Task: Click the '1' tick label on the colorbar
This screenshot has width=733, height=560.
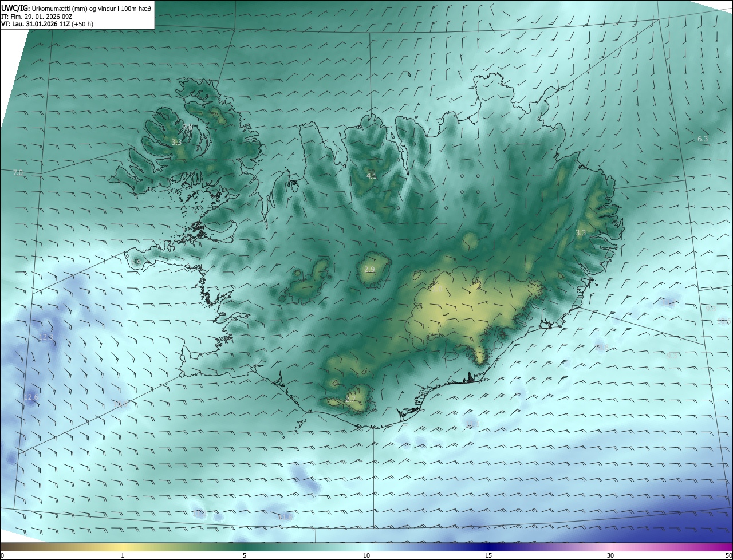Action: click(123, 555)
